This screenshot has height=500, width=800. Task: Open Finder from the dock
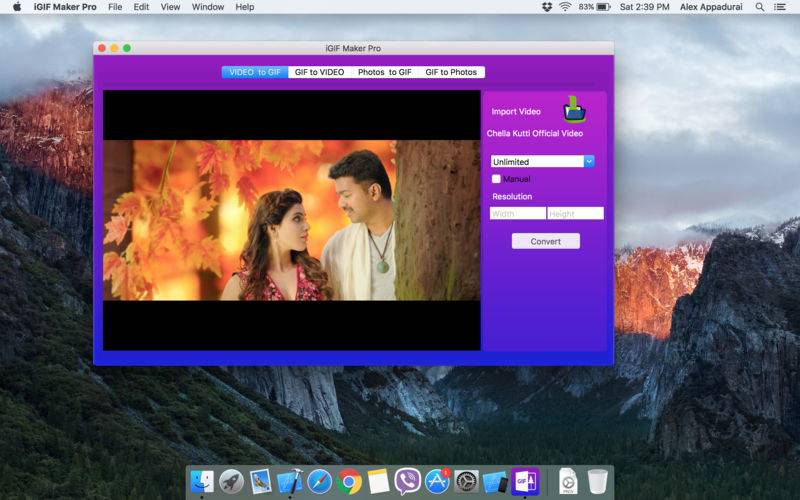pos(202,482)
